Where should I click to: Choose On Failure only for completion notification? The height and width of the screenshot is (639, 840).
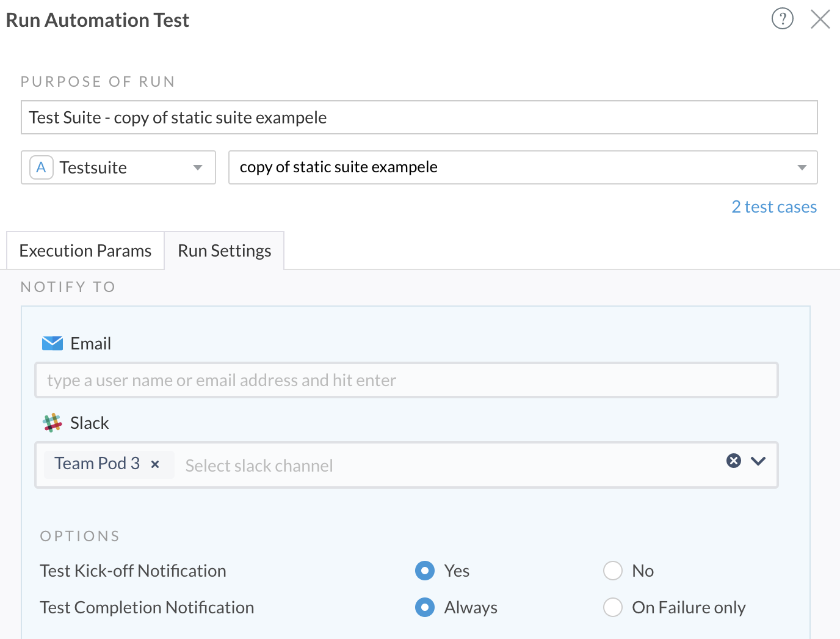612,607
